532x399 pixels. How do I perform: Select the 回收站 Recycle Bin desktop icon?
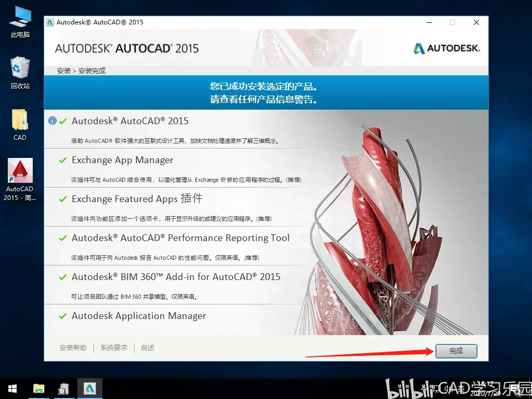click(x=20, y=73)
